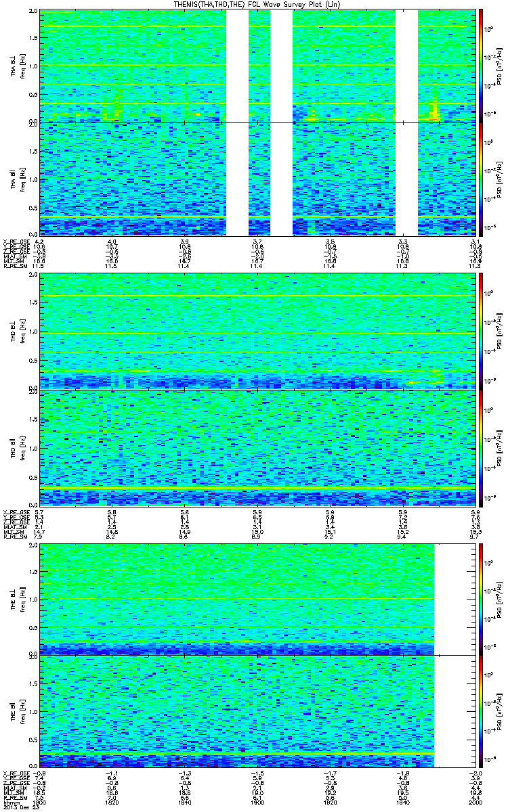The height and width of the screenshot is (812, 508).
Task: Click the 1800 time tick label
Action: pyautogui.click(x=39, y=801)
